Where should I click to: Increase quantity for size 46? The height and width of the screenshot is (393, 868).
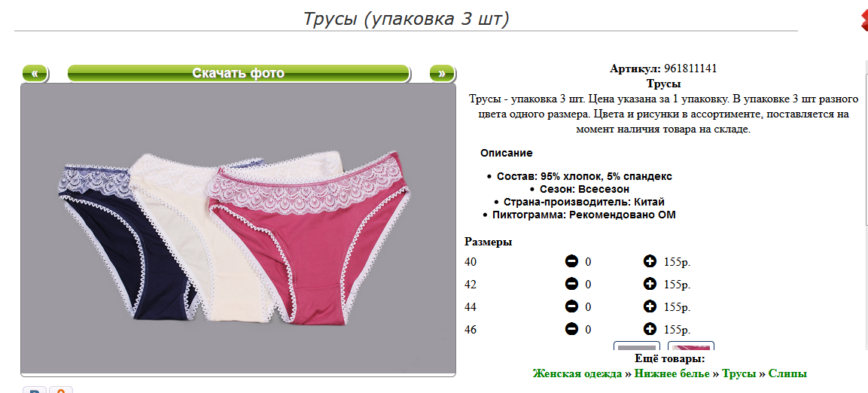(650, 329)
